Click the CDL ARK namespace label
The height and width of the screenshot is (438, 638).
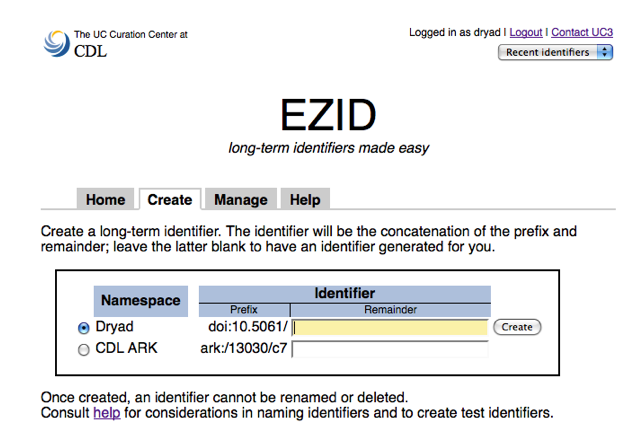click(126, 348)
